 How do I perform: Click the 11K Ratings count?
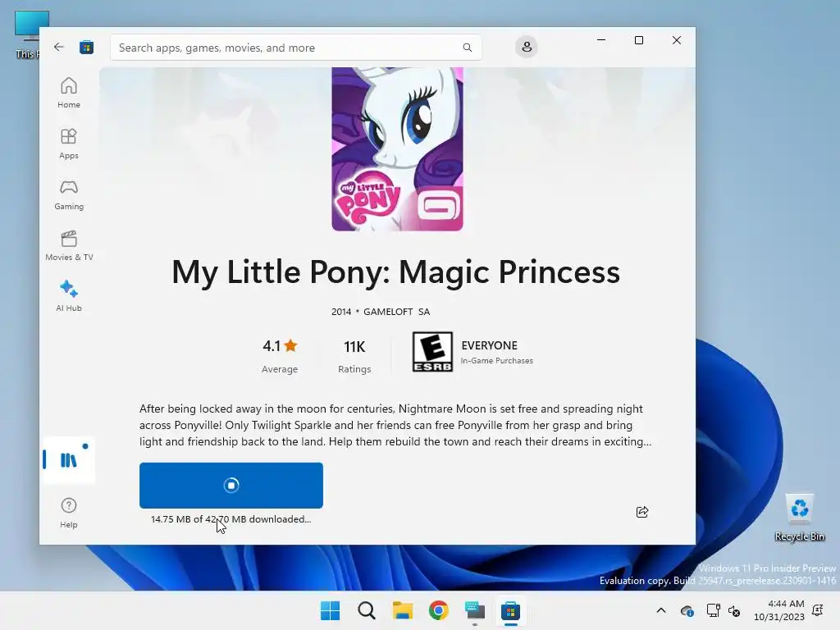click(x=354, y=356)
